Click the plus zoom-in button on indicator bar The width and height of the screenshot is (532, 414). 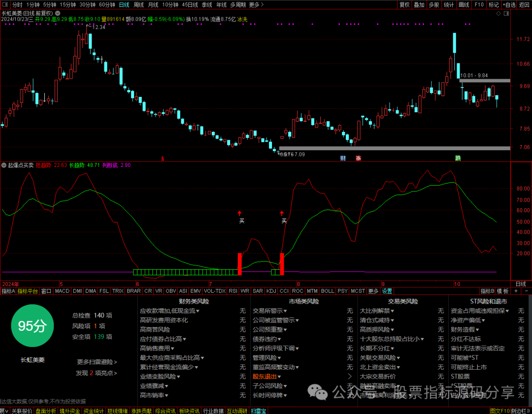[516, 291]
